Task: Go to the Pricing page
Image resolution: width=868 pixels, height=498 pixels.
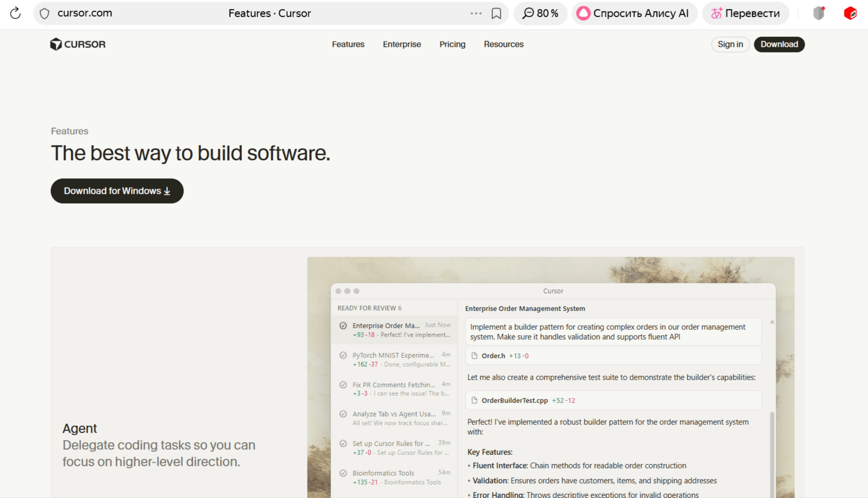Action: [x=452, y=44]
